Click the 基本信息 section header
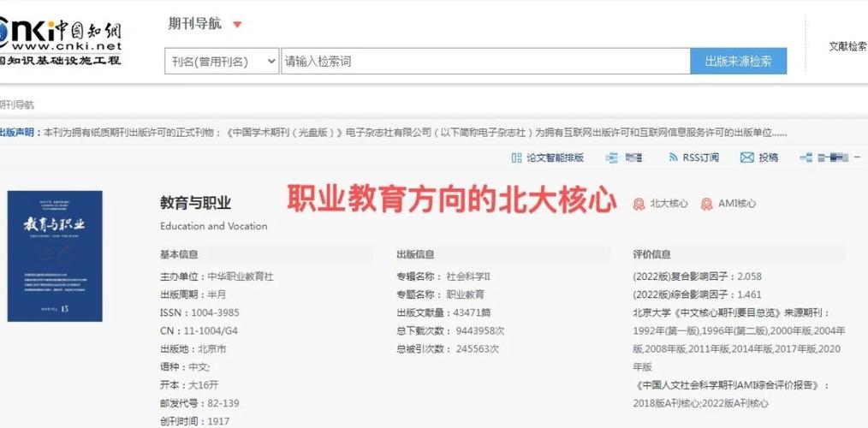The image size is (868, 428). 179,255
